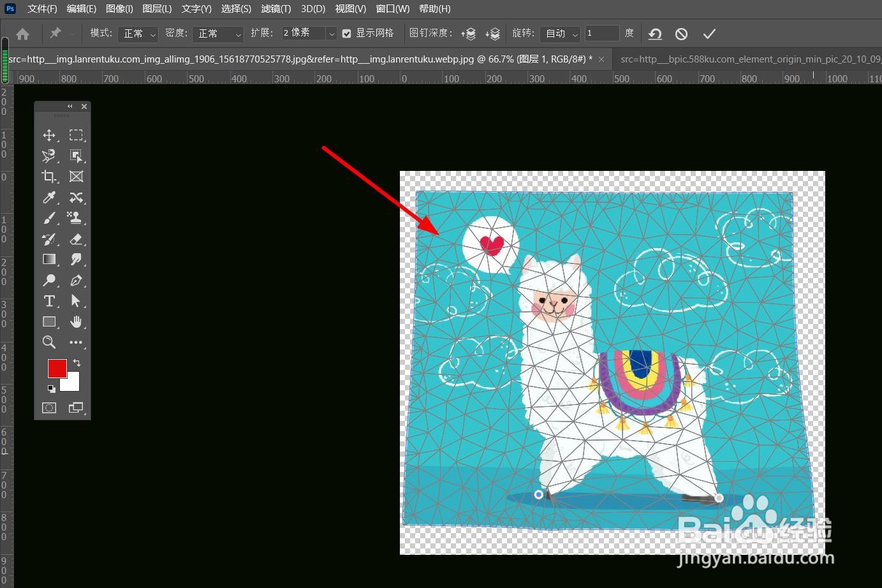Open the 视图(V) menu
The width and height of the screenshot is (882, 588).
point(351,8)
